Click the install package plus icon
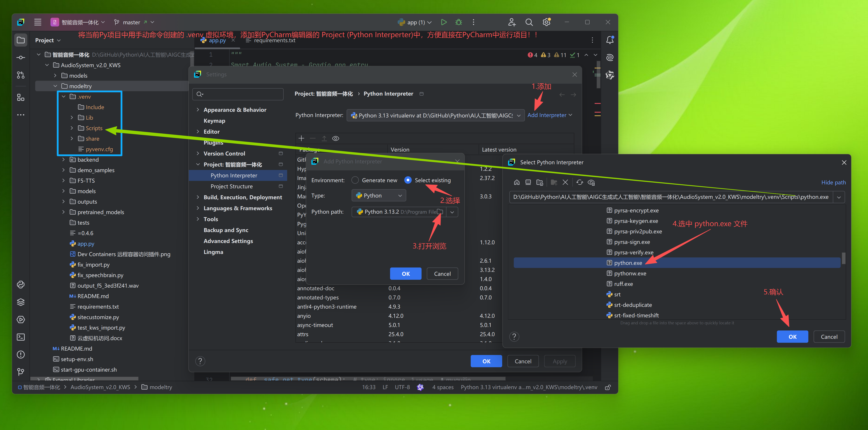This screenshot has width=868, height=430. coord(301,138)
